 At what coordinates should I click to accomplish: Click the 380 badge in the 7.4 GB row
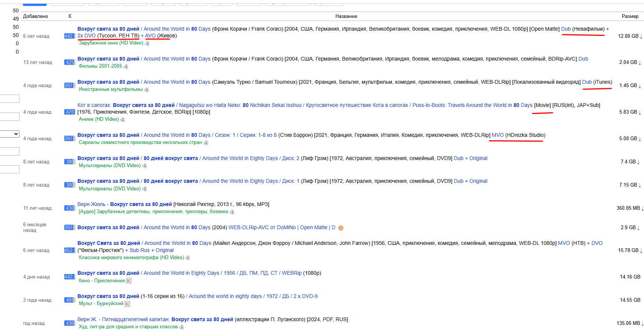(69, 162)
